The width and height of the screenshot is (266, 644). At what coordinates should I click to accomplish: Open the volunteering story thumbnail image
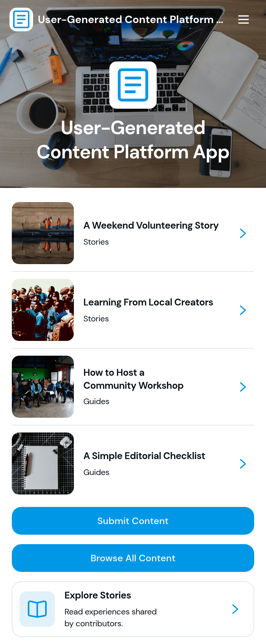click(43, 233)
